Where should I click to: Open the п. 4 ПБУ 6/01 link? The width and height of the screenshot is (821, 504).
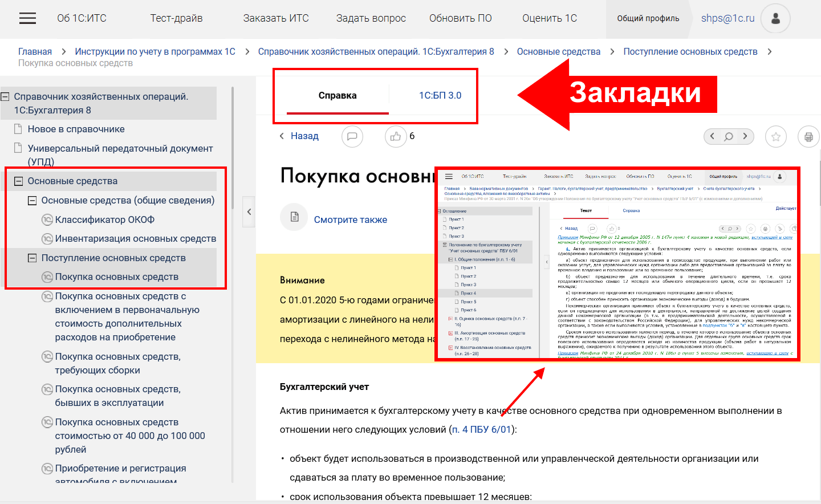coord(482,429)
